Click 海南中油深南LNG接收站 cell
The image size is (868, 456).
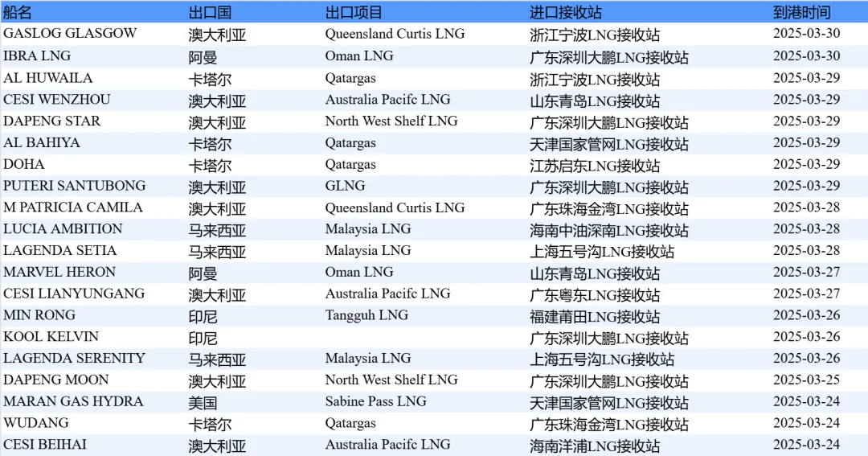tap(609, 230)
